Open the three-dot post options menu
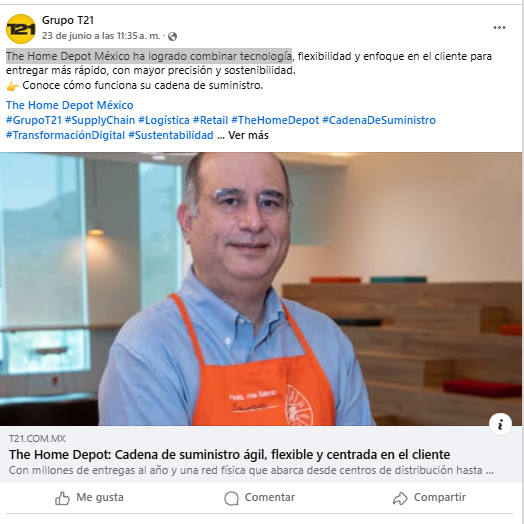The width and height of the screenshot is (524, 524). [x=499, y=27]
